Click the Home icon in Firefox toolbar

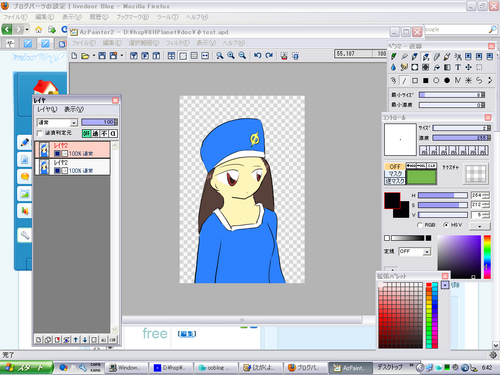tap(39, 30)
